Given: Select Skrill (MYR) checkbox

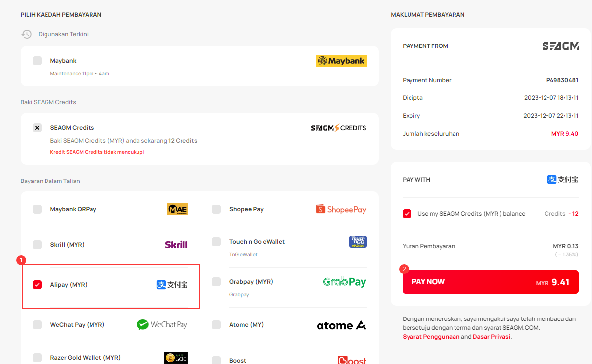Looking at the screenshot, I should (x=37, y=245).
